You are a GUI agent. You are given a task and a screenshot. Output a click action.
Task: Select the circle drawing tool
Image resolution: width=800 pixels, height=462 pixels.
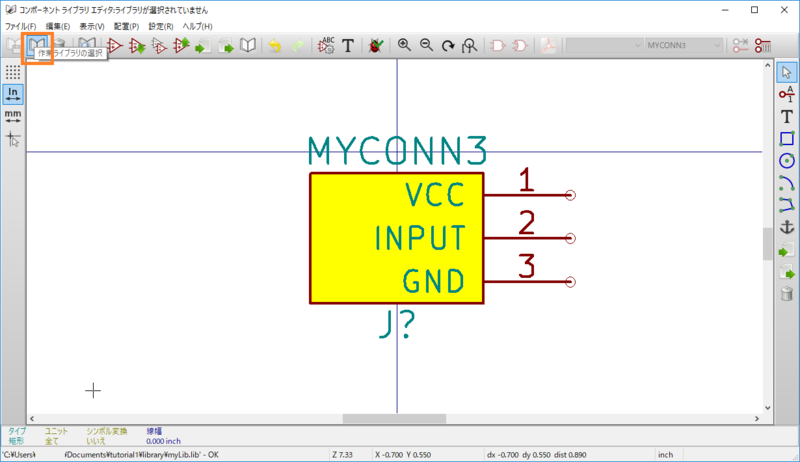(786, 161)
